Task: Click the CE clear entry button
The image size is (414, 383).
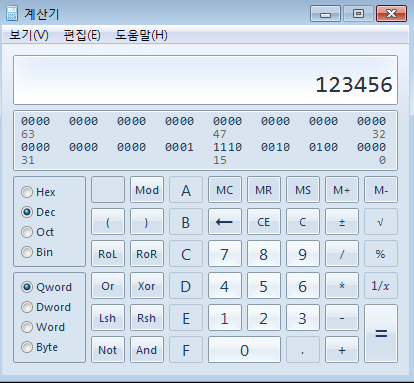Action: [x=264, y=222]
